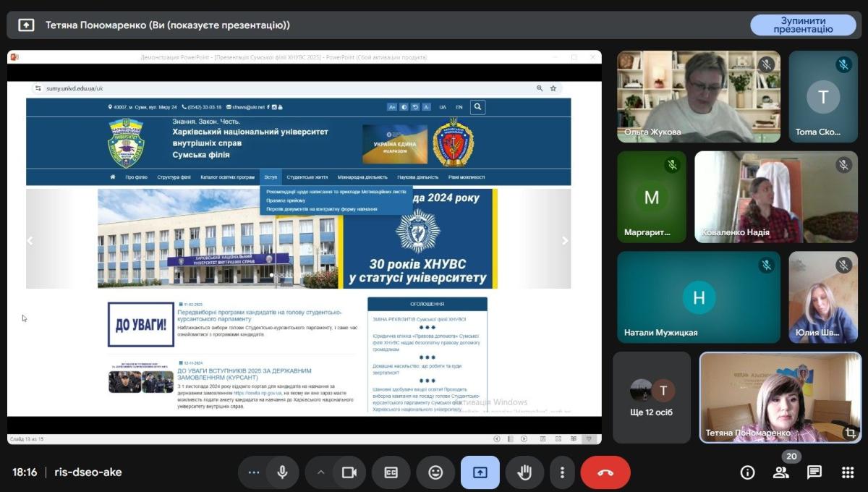Open the emoji reactions button
Screen dimensions: 868x492
[435, 472]
